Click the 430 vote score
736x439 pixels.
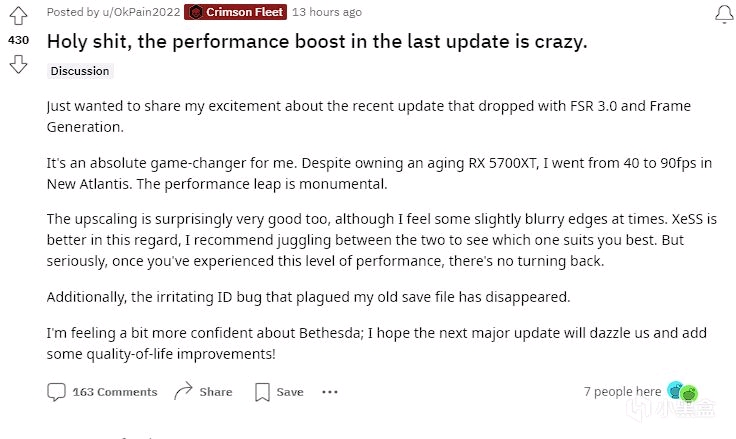pyautogui.click(x=18, y=40)
